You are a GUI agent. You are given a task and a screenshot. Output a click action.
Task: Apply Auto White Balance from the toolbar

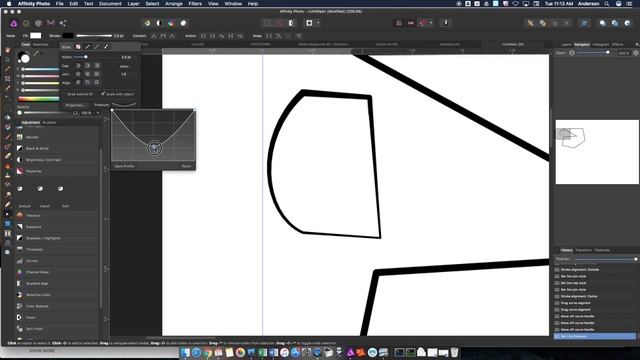183,23
